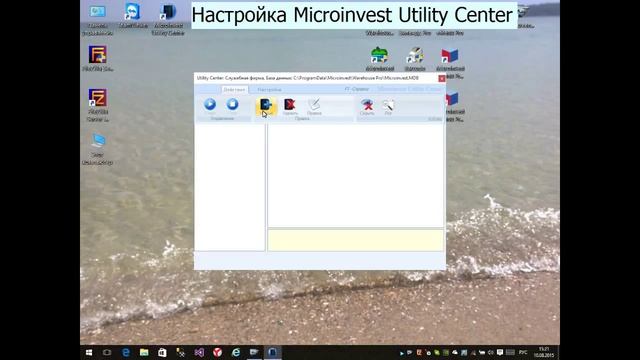
Task: Click the yellow description box
Action: point(356,240)
